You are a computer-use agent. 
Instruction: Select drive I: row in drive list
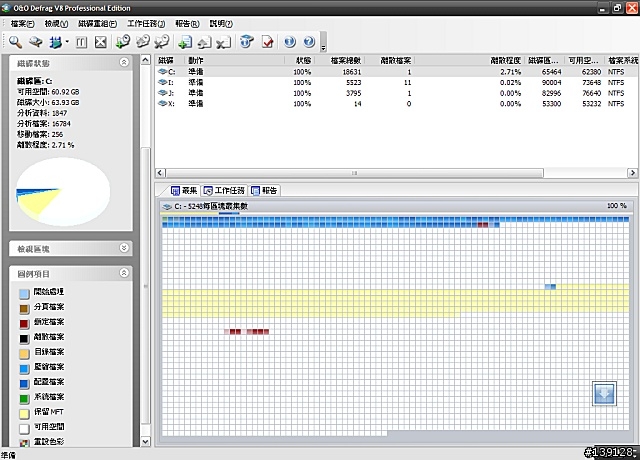396,82
